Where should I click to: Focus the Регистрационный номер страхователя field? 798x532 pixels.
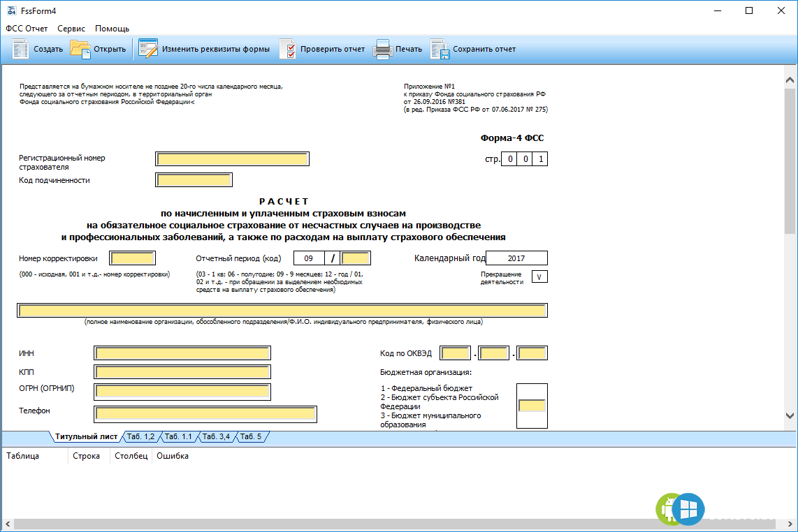[x=232, y=159]
